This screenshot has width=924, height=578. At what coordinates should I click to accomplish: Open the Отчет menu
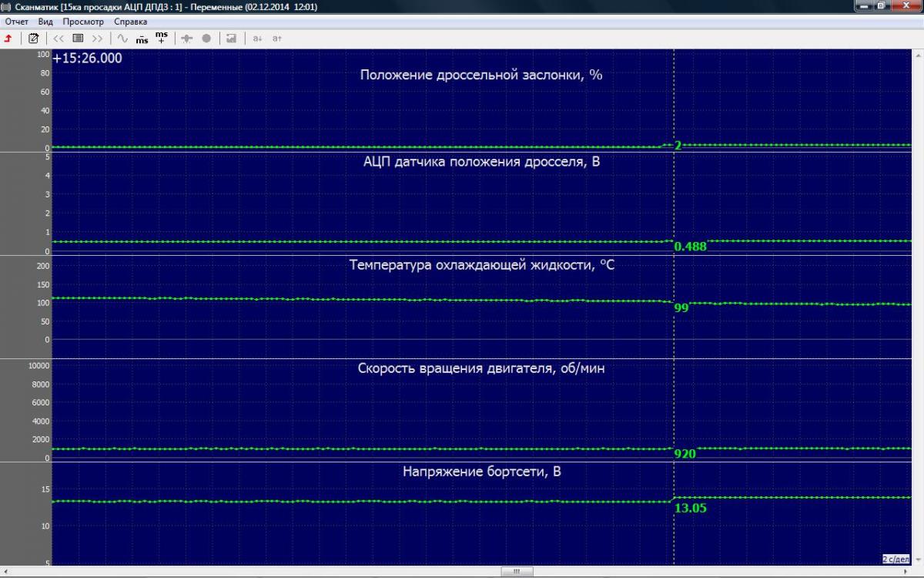pos(16,22)
